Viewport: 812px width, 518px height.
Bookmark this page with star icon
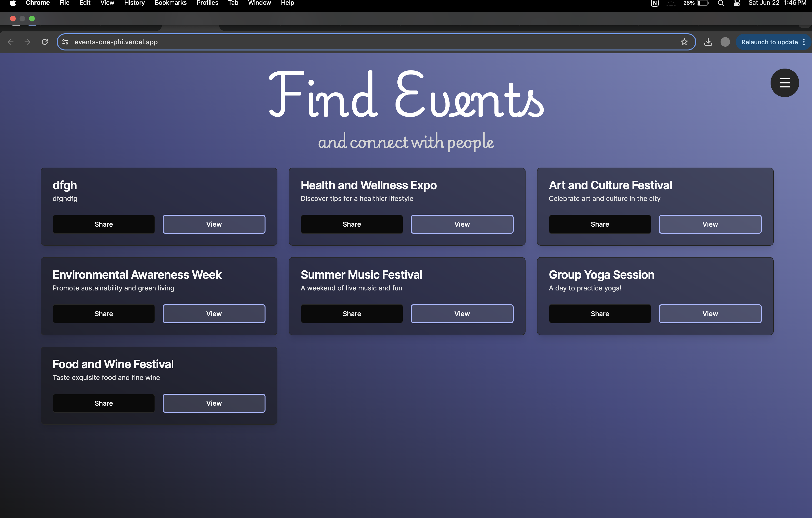click(684, 42)
